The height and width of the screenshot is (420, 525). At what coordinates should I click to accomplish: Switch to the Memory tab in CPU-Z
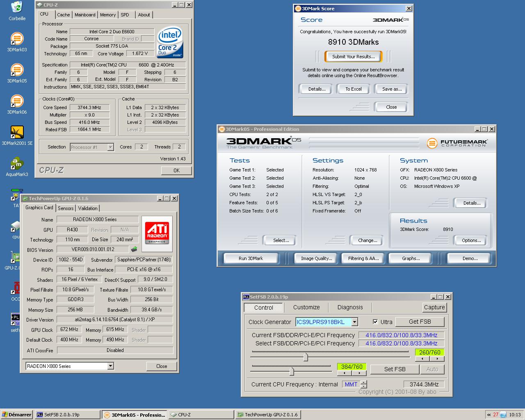pyautogui.click(x=108, y=15)
